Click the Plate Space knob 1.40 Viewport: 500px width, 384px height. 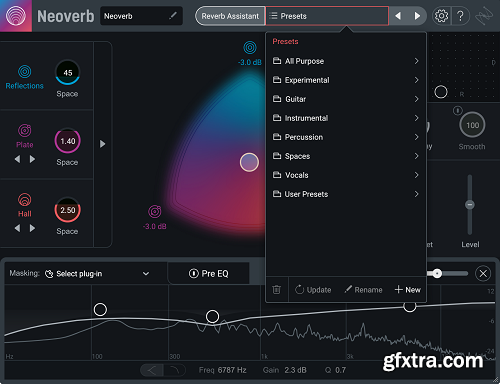point(68,141)
